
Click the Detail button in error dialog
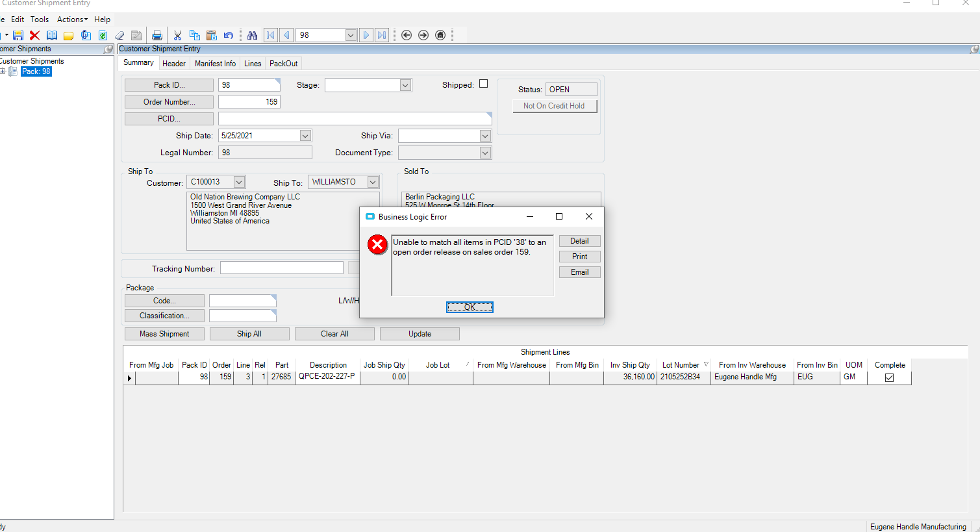[x=579, y=241]
